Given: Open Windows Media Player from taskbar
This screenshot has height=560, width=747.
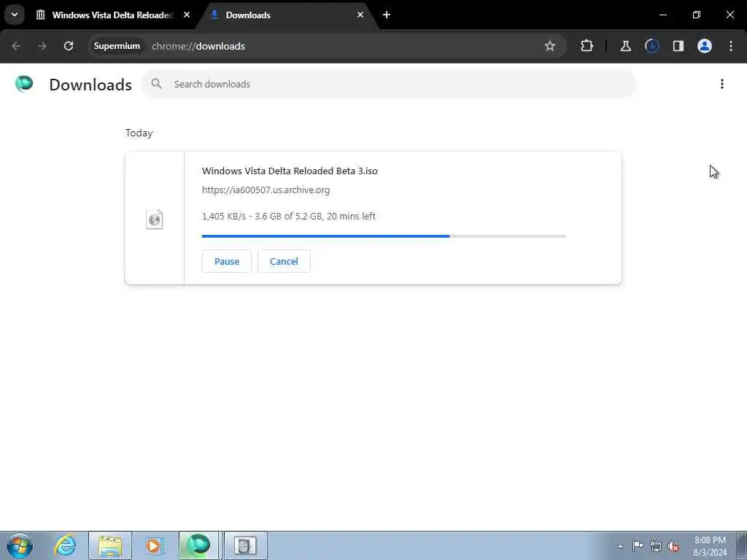Looking at the screenshot, I should click(155, 545).
